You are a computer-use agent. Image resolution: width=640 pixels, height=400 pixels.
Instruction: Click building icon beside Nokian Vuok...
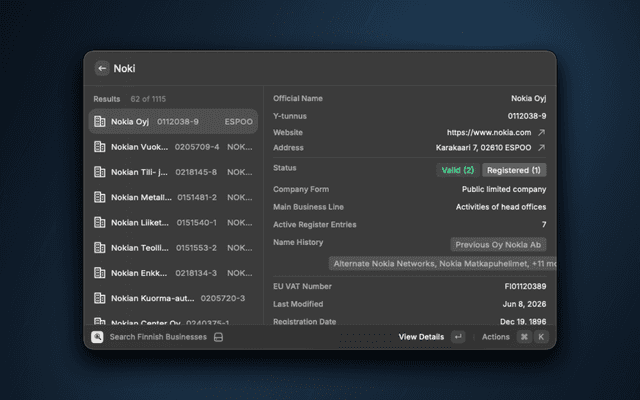pos(100,147)
